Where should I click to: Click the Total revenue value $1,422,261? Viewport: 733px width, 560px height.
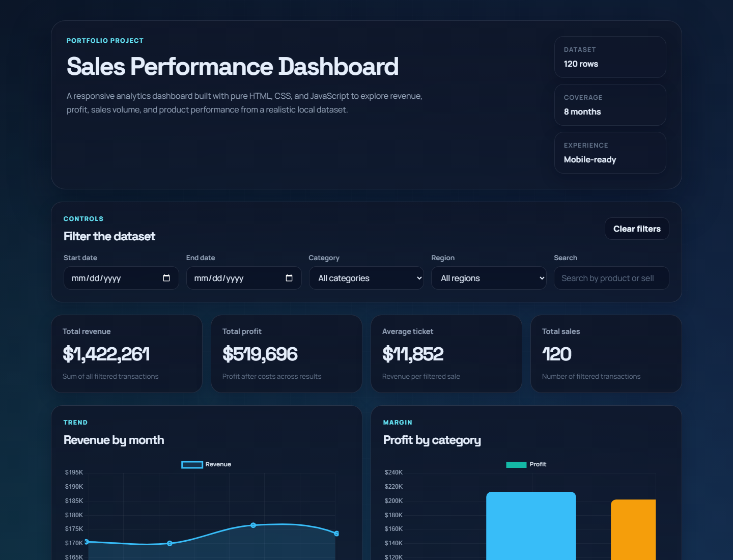tap(106, 354)
